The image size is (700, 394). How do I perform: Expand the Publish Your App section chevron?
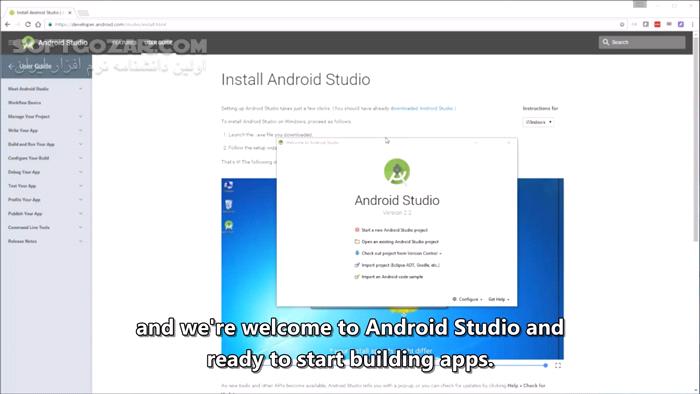click(80, 213)
